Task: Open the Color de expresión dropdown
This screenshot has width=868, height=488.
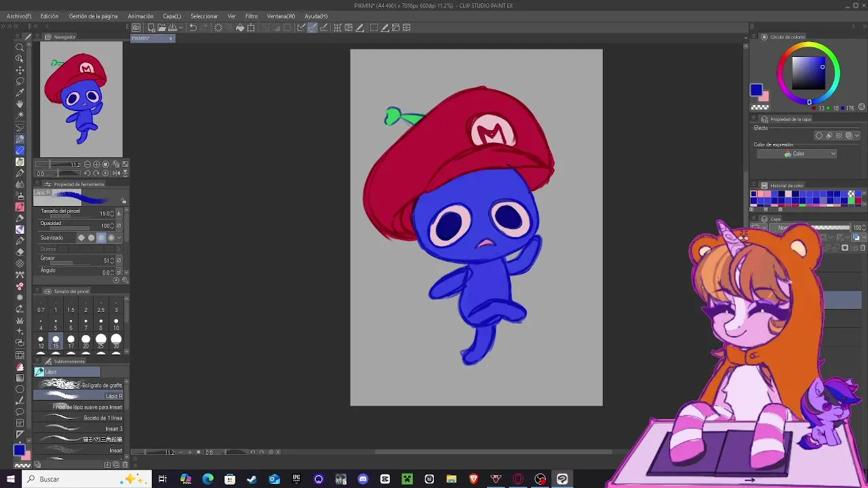Action: pyautogui.click(x=797, y=154)
